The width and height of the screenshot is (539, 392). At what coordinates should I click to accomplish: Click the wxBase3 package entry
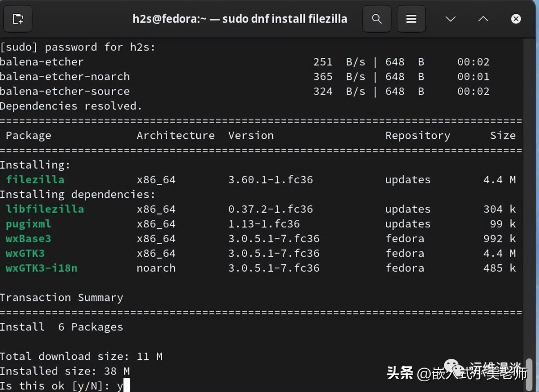(x=28, y=239)
